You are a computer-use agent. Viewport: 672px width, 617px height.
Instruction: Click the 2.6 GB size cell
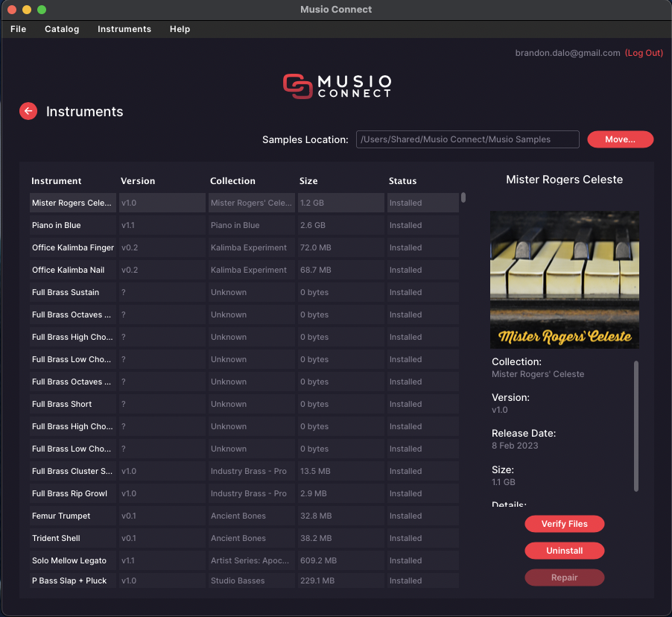pyautogui.click(x=340, y=225)
